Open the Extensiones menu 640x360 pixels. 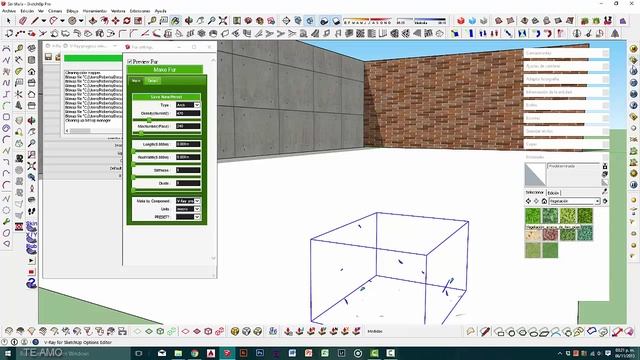click(x=140, y=11)
